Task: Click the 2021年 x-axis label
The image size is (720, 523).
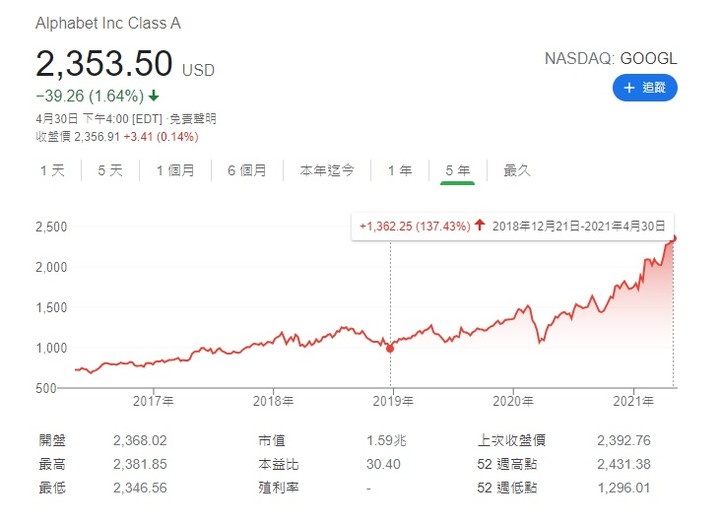Action: [633, 401]
